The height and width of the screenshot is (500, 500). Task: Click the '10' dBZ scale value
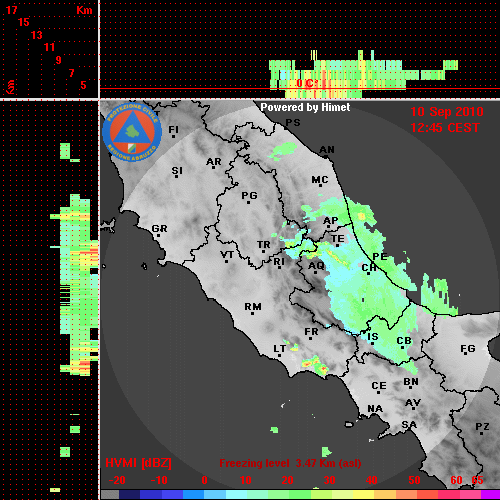point(246,480)
